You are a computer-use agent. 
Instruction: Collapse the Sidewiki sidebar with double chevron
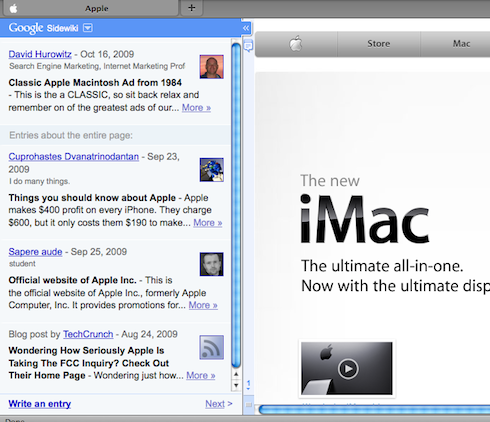click(x=246, y=28)
